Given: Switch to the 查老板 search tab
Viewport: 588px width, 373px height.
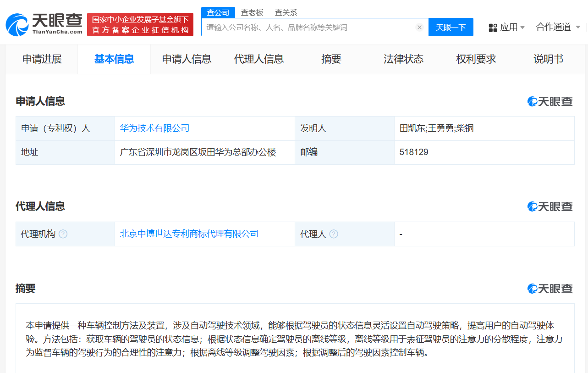Looking at the screenshot, I should [x=253, y=12].
